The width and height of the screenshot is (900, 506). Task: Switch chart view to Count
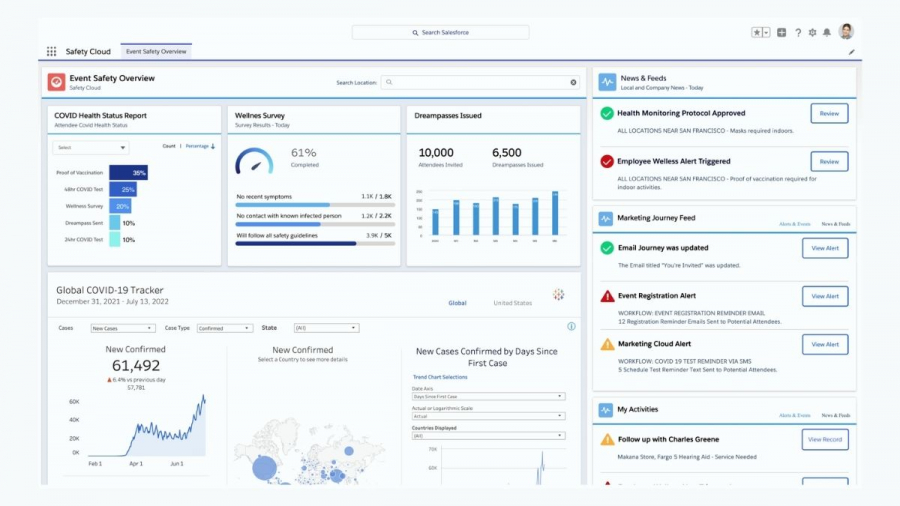[169, 146]
